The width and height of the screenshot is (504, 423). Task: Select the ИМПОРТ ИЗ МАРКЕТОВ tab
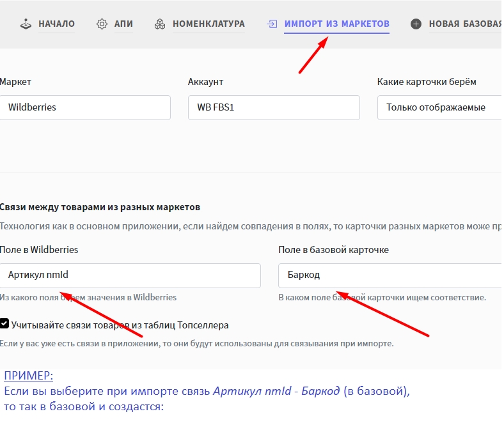pos(336,24)
